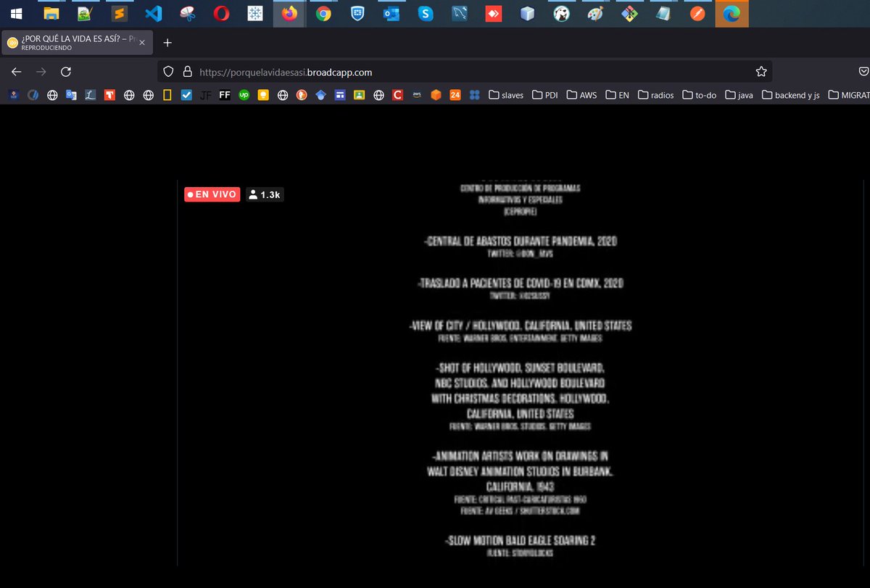The width and height of the screenshot is (870, 588).
Task: Open the VirtualBox cube taskbar icon
Action: pos(528,13)
